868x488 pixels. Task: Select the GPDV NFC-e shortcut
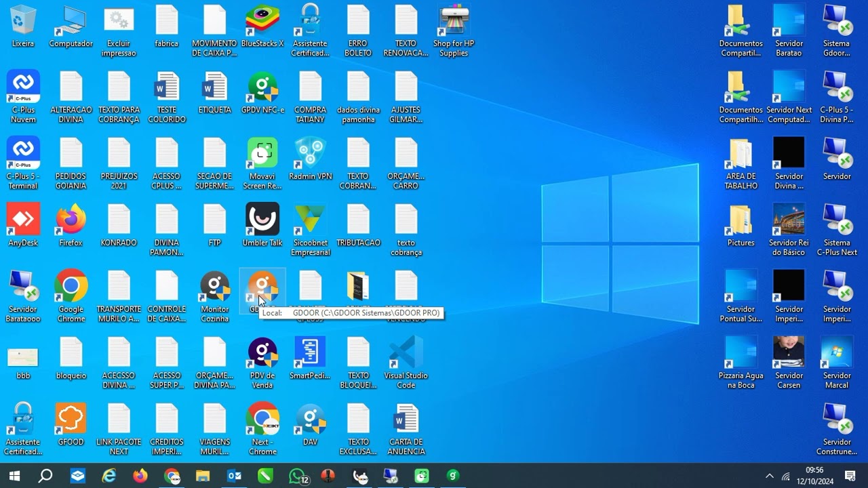[x=262, y=93]
